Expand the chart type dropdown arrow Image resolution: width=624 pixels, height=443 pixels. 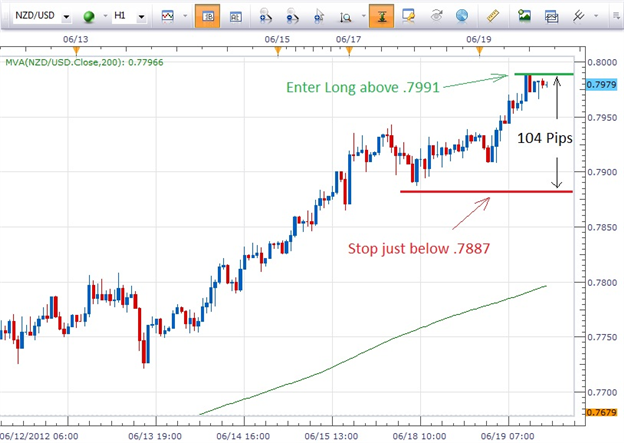coord(185,16)
